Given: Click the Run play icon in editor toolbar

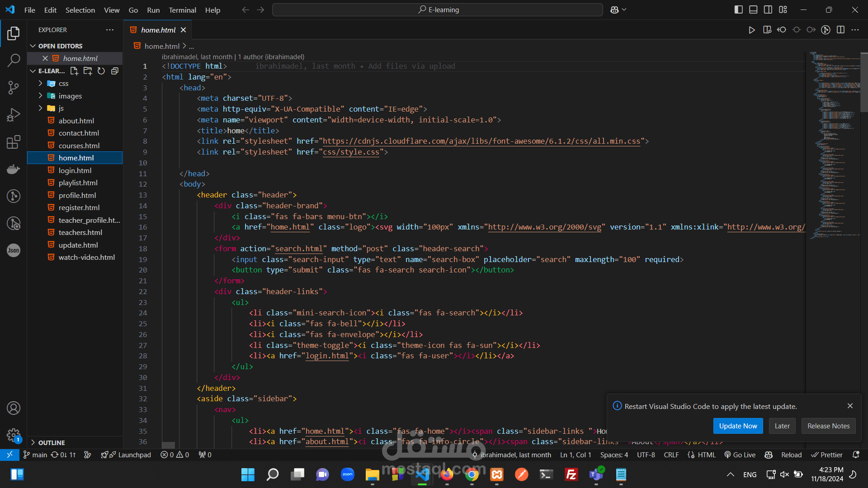Looking at the screenshot, I should (x=751, y=30).
